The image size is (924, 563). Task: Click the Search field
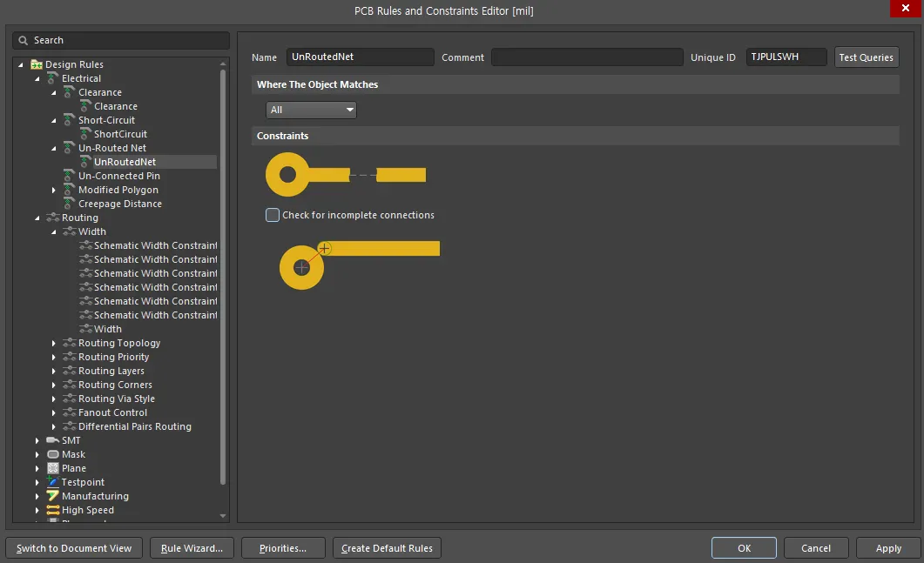[121, 41]
